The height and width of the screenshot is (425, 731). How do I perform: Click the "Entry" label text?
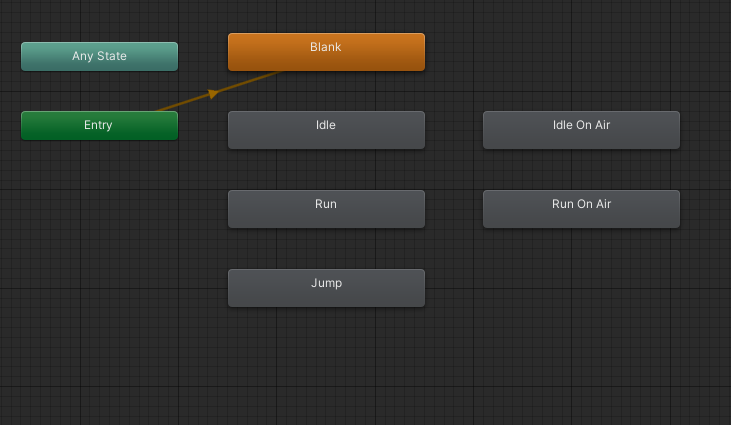[98, 126]
